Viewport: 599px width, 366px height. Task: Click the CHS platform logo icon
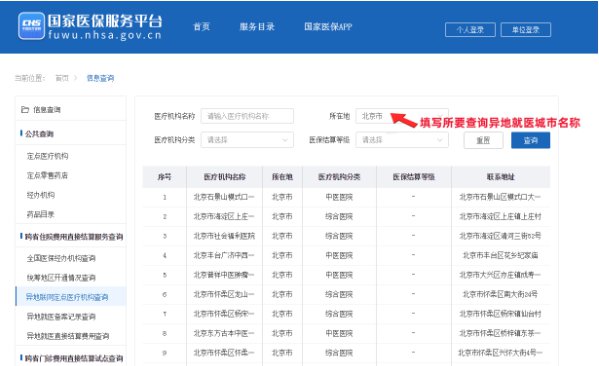tap(31, 26)
